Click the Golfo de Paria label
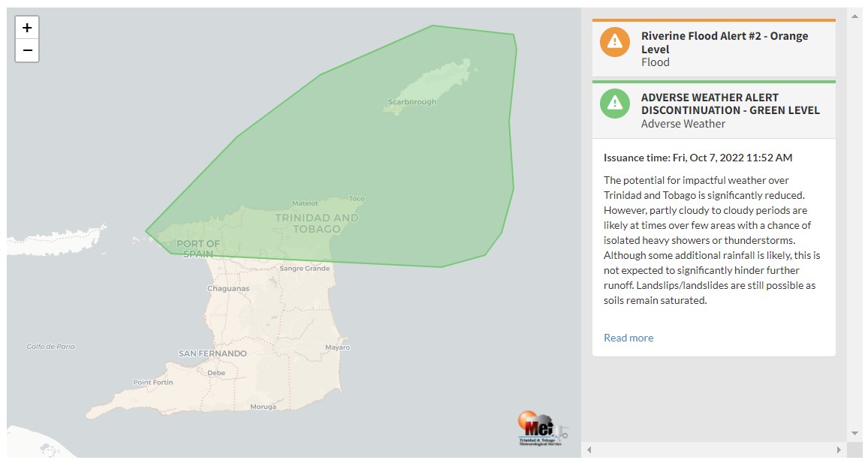The height and width of the screenshot is (466, 868). pos(50,347)
